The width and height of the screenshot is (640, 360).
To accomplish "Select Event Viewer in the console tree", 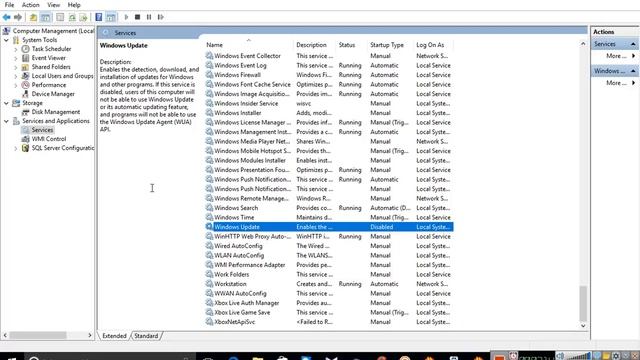I will [49, 58].
